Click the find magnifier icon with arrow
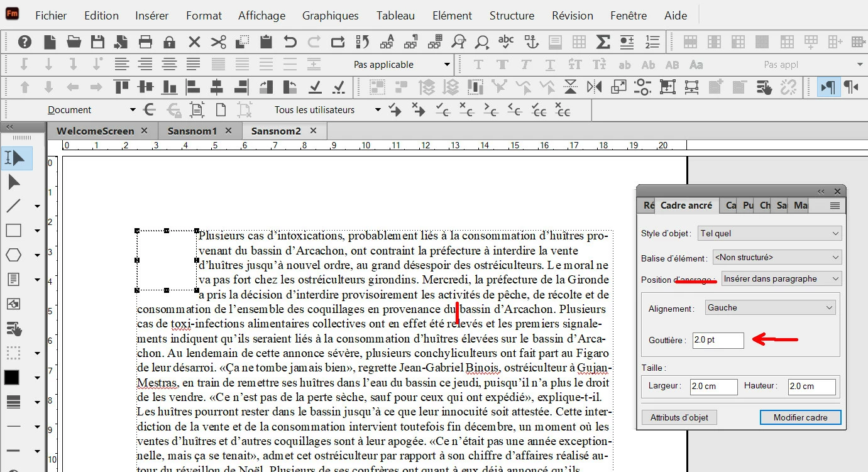Image resolution: width=868 pixels, height=472 pixels. click(x=458, y=42)
